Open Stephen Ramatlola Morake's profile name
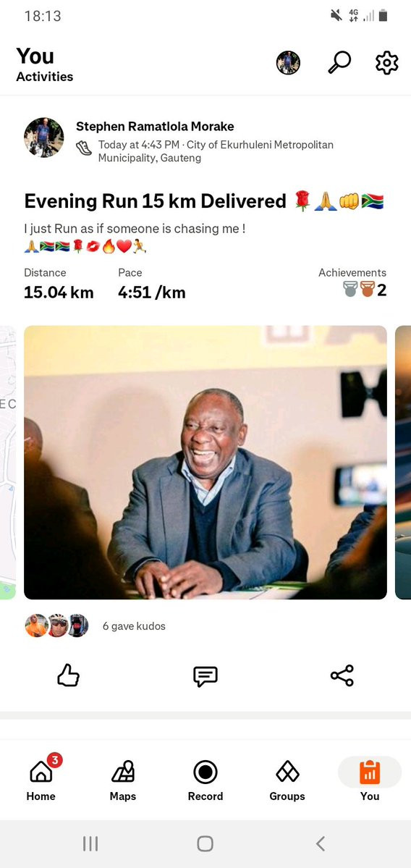 [x=155, y=126]
